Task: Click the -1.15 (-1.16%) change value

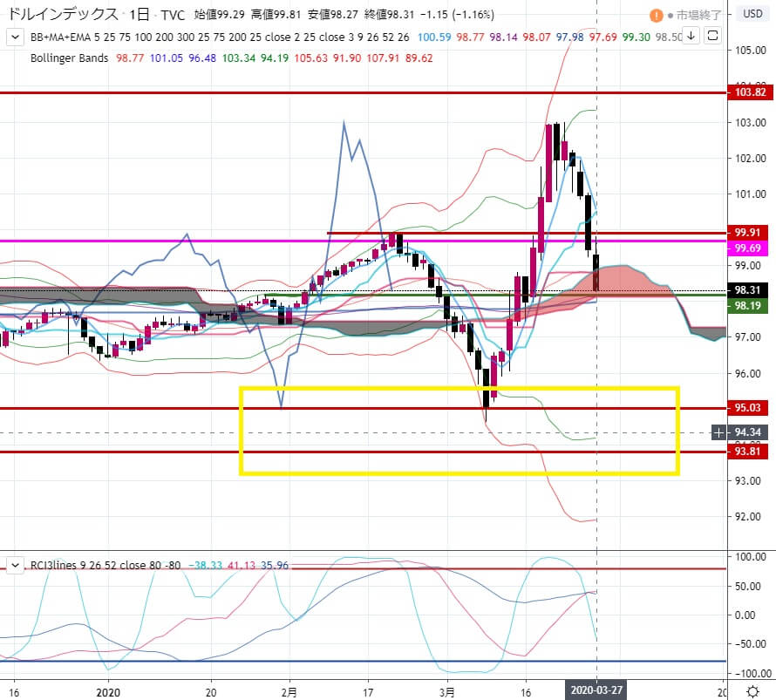Action: coord(457,14)
